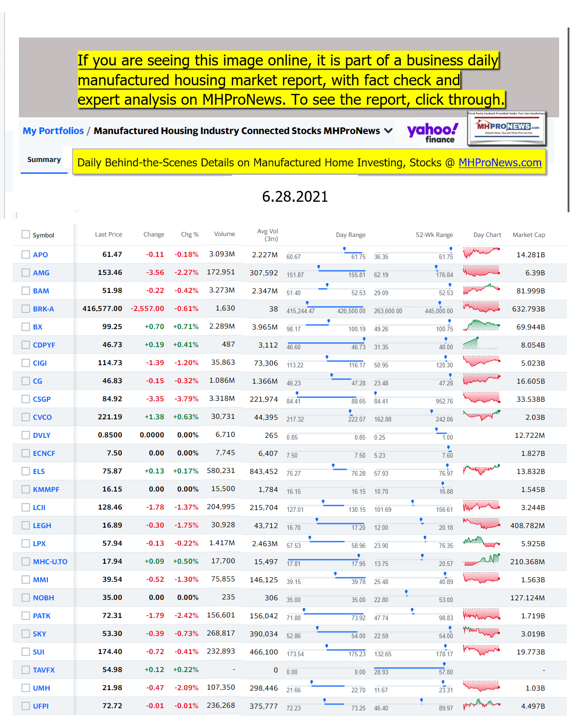Check the BRK-A row checkbox
The image size is (588, 724).
pos(26,309)
